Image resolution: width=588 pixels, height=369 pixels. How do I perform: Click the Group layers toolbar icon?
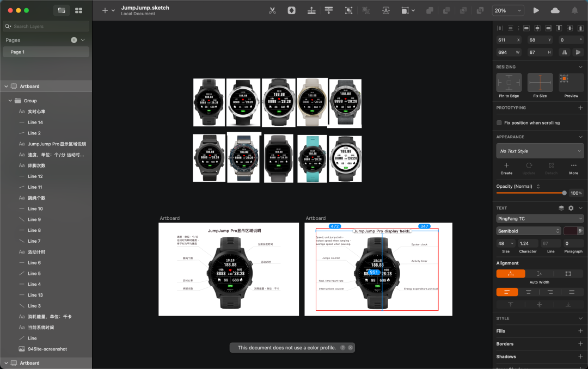pos(349,10)
